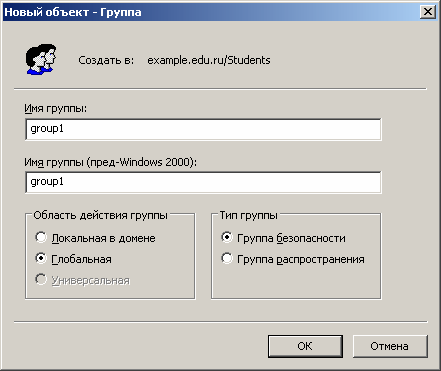Image resolution: width=441 pixels, height=371 pixels.
Task: Close the dialog with the X button
Action: 428,12
